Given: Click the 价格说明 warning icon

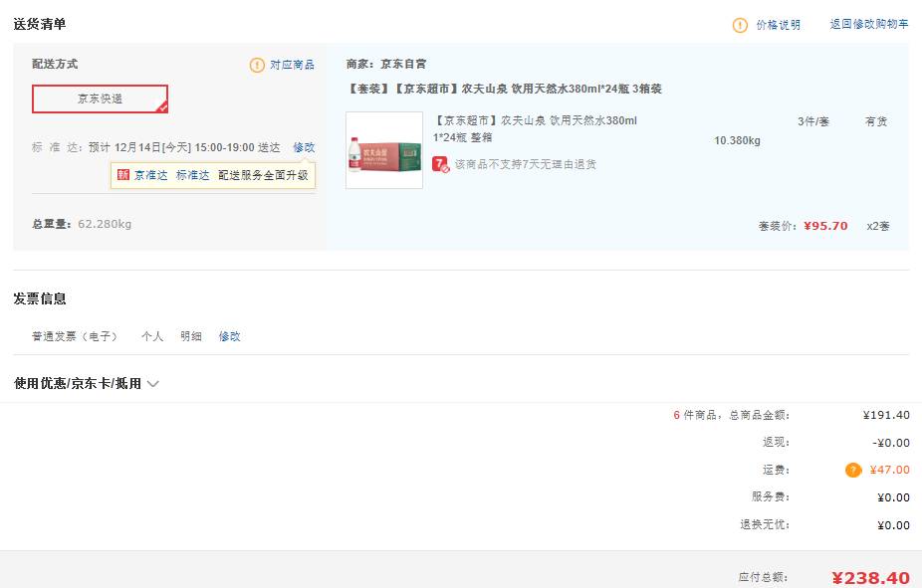Looking at the screenshot, I should [740, 25].
